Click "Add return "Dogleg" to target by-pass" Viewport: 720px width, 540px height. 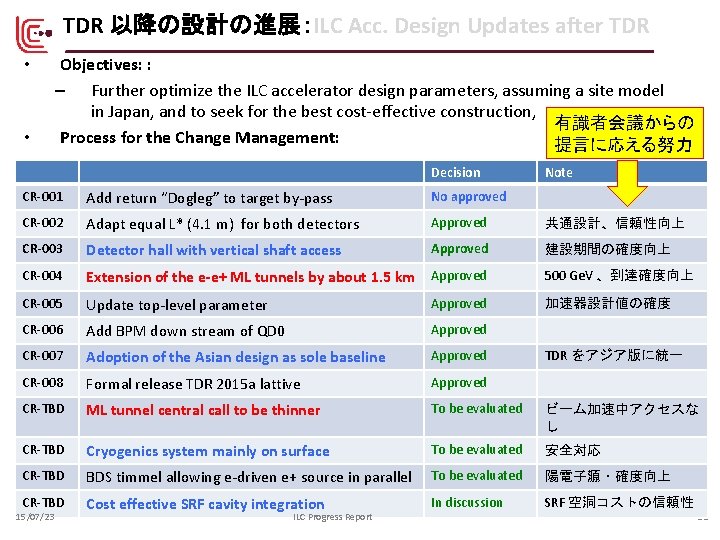tap(209, 198)
